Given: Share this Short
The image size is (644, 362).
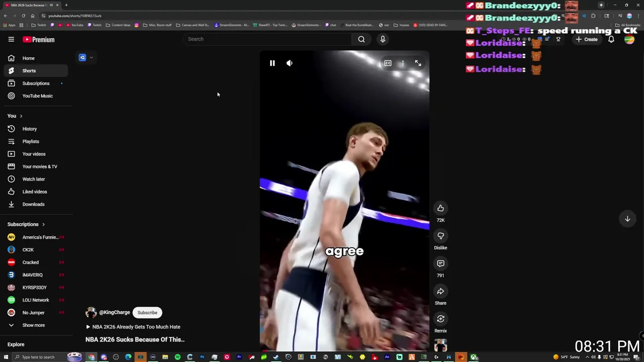Looking at the screenshot, I should coord(440,291).
